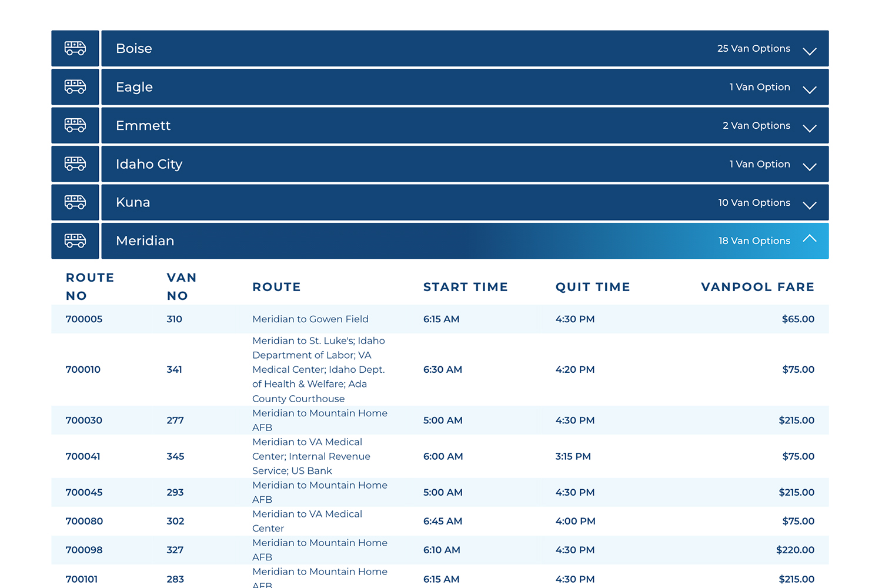Expand the Idaho City chevron arrow

pyautogui.click(x=810, y=167)
